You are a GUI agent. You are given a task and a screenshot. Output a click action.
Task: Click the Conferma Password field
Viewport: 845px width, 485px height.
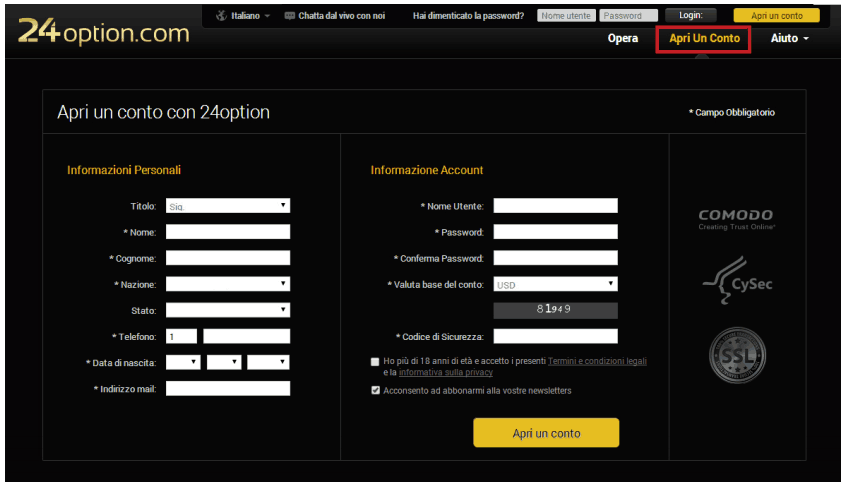click(x=556, y=258)
